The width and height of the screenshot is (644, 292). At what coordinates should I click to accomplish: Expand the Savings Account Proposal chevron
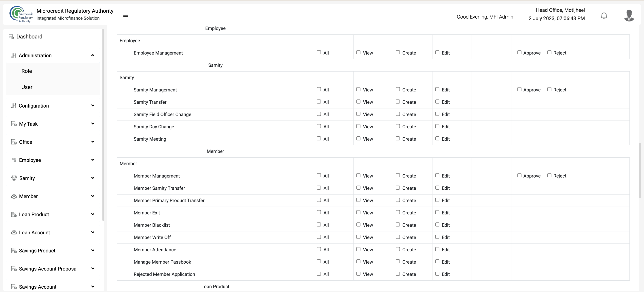(93, 269)
